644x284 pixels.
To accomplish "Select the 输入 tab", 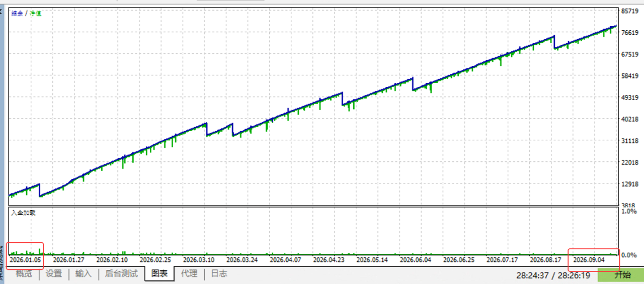I will [84, 274].
